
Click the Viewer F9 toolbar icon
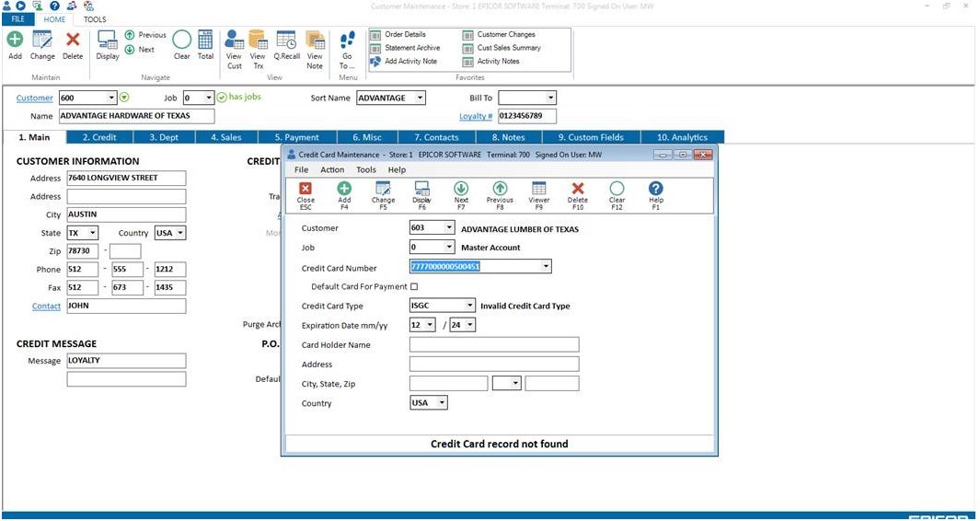(x=539, y=190)
